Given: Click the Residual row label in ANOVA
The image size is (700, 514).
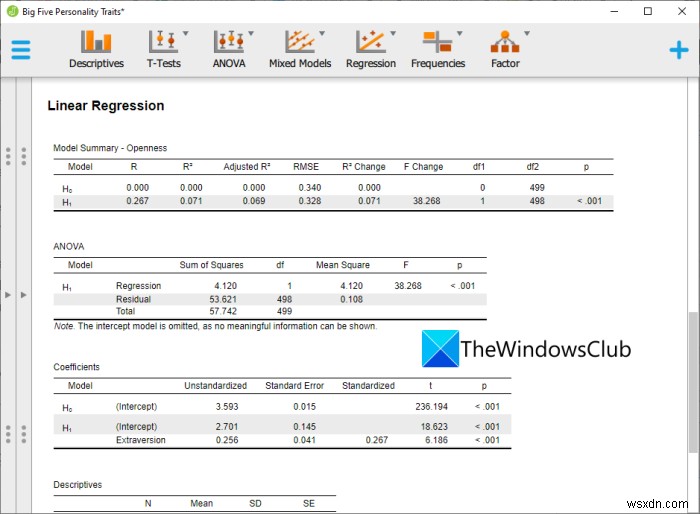Looking at the screenshot, I should (133, 299).
